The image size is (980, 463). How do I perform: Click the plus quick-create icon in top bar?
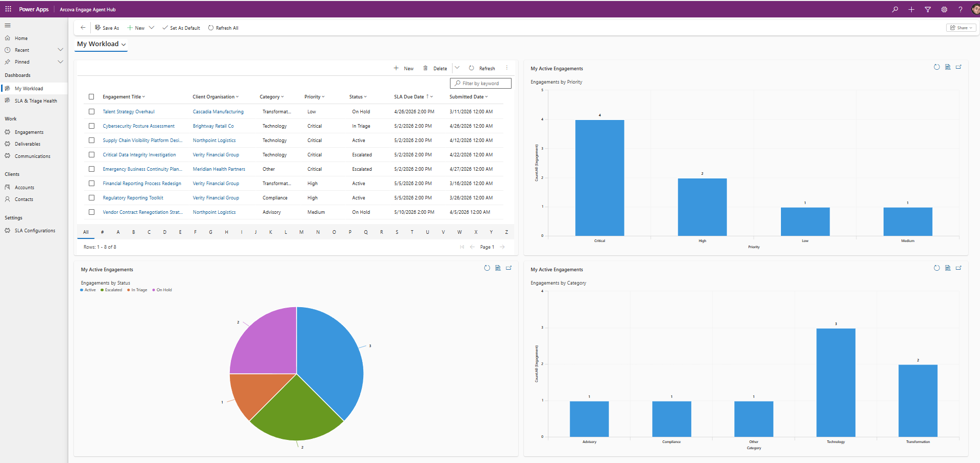point(911,9)
